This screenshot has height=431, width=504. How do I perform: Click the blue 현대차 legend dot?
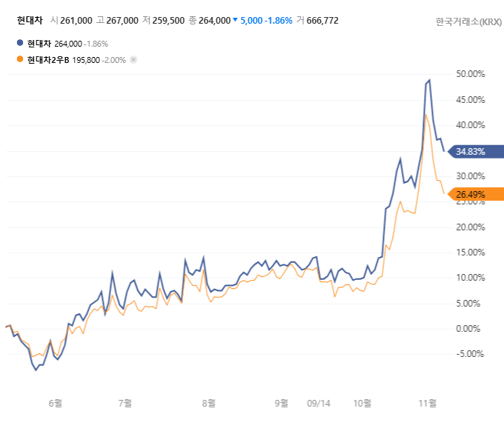coord(20,44)
